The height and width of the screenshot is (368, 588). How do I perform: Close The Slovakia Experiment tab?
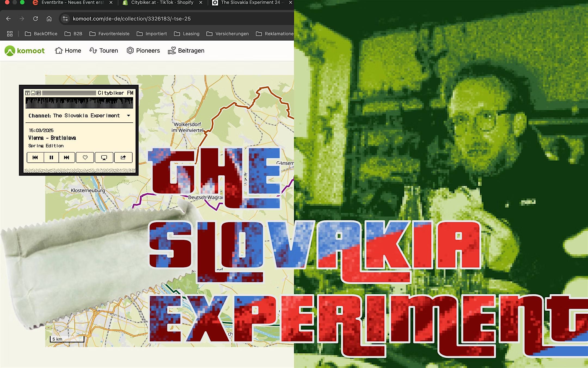290,2
